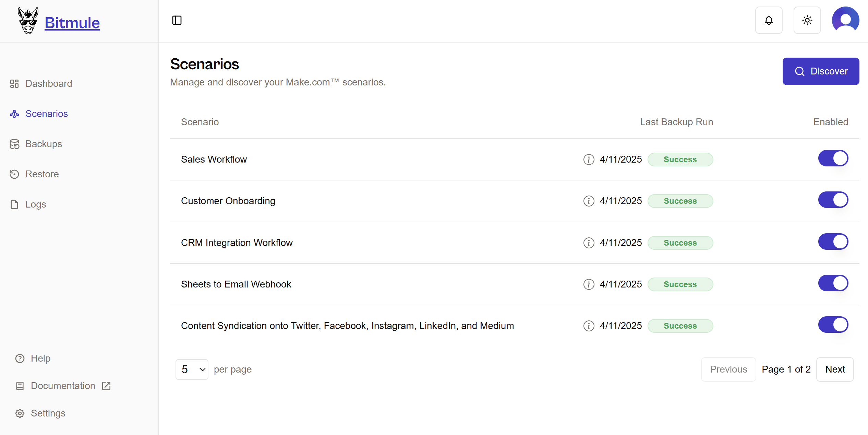868x435 pixels.
Task: Click the Scenario column header
Action: point(200,122)
